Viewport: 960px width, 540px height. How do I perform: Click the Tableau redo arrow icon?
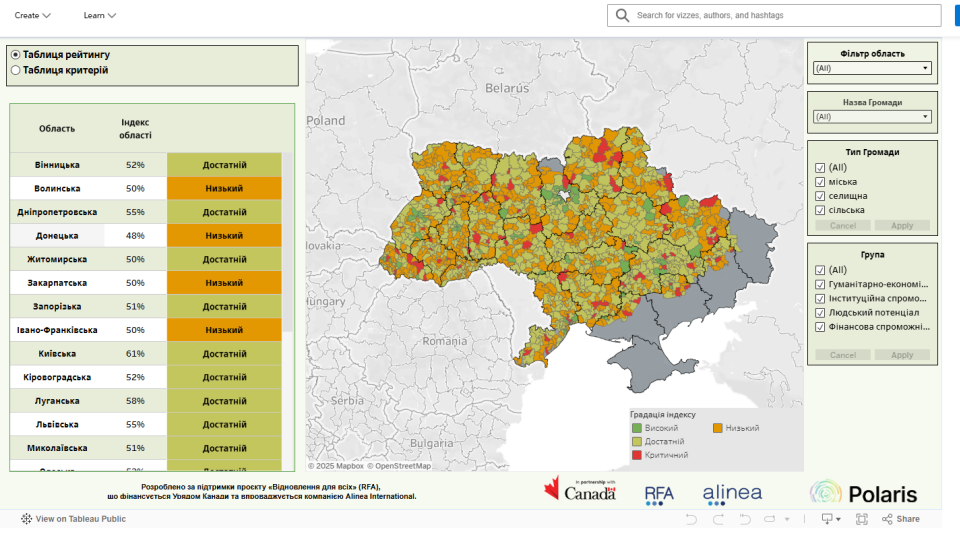718,519
